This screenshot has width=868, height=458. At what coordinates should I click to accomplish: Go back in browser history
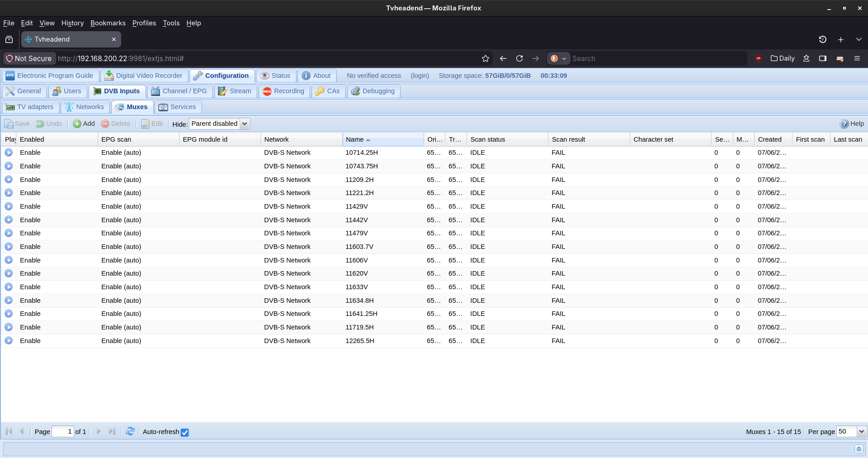coord(503,58)
